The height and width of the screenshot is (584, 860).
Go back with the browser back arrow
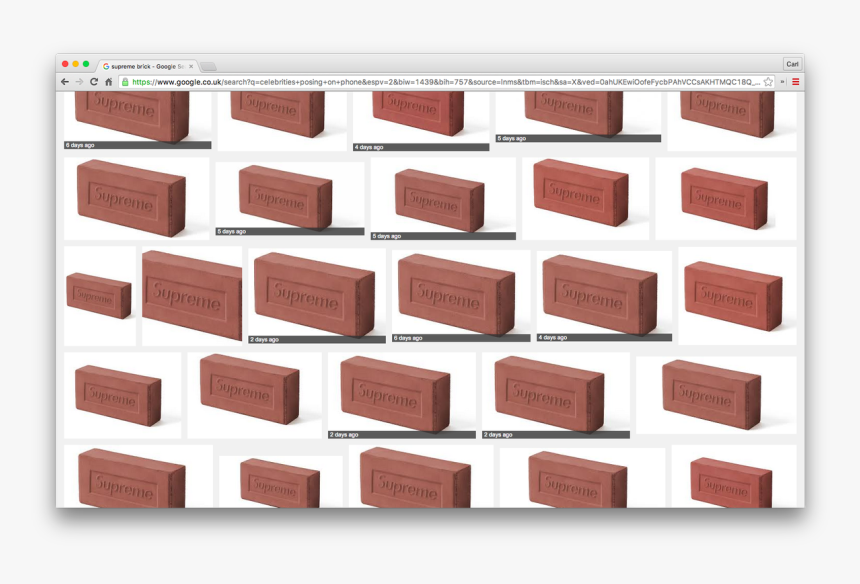click(x=65, y=82)
